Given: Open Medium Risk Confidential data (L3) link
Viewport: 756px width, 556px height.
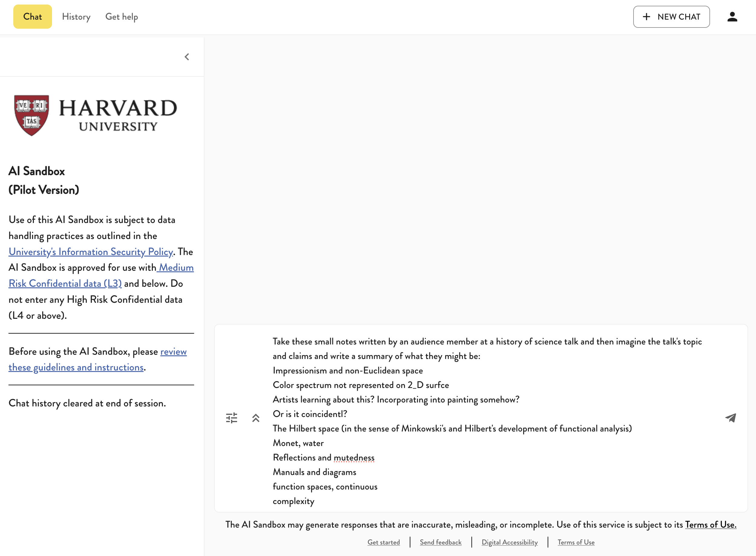Looking at the screenshot, I should click(65, 283).
